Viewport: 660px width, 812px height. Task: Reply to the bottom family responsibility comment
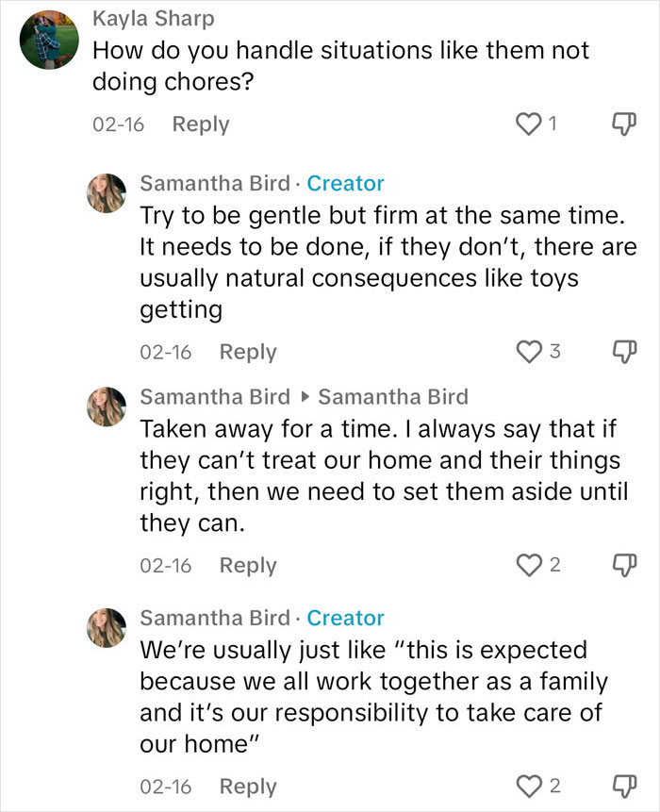[x=248, y=786]
